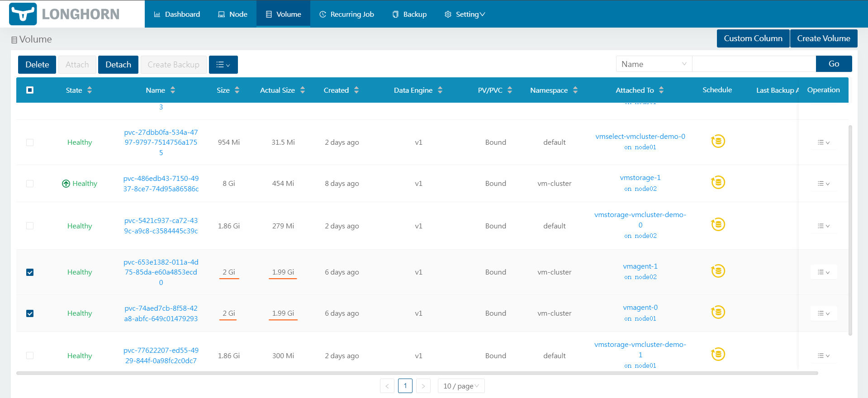Open operation menu for pvc-5421c937 row

(823, 226)
